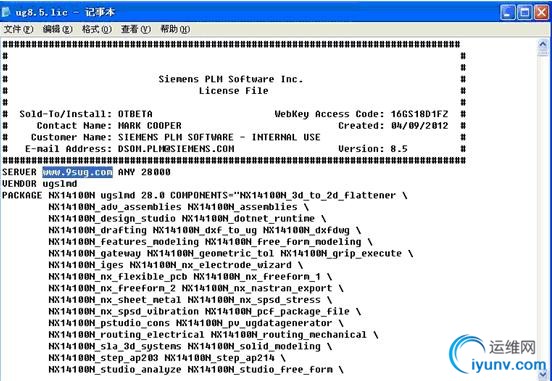Click the word PACKAGE
Screen dimensions: 552x381
point(22,195)
